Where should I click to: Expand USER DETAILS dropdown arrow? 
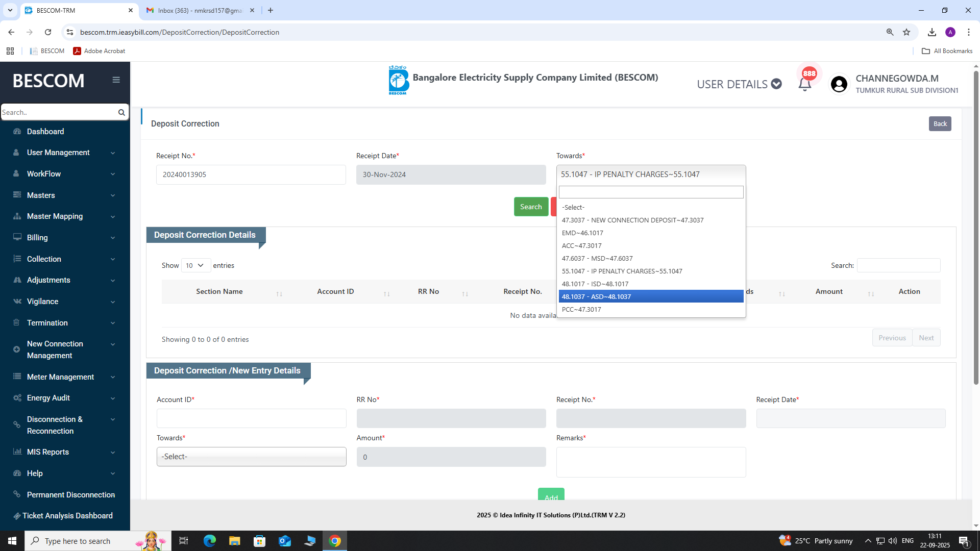(x=776, y=84)
